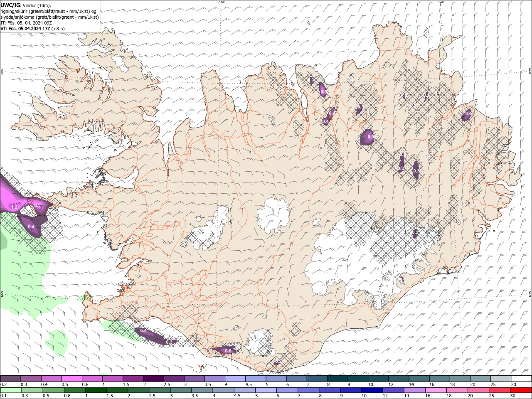Select darkest green bottom-row swatch between 1 and 1.5
532x399 pixels.
[96, 390]
